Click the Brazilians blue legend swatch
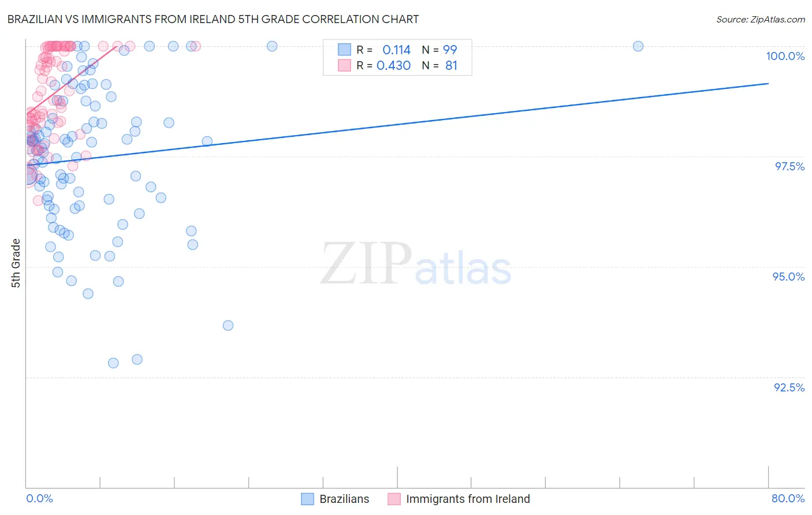 coord(307,499)
